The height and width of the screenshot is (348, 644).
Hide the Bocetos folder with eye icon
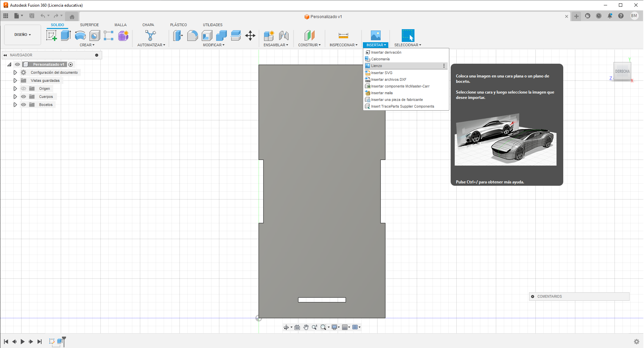pos(23,105)
